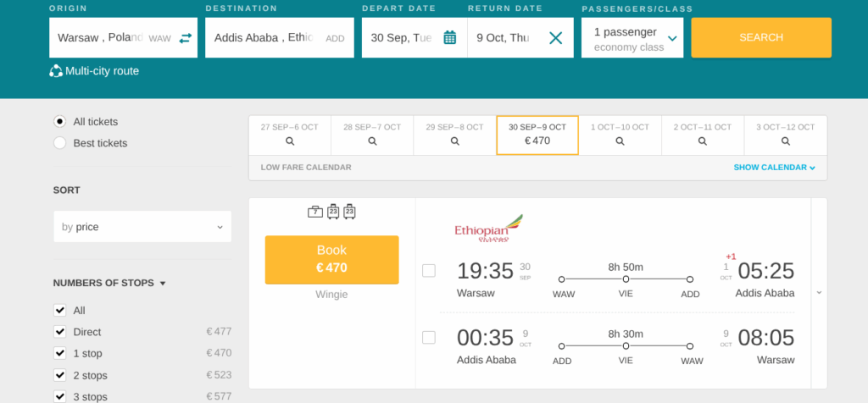
Task: Clear return date with X icon
Action: (x=555, y=37)
